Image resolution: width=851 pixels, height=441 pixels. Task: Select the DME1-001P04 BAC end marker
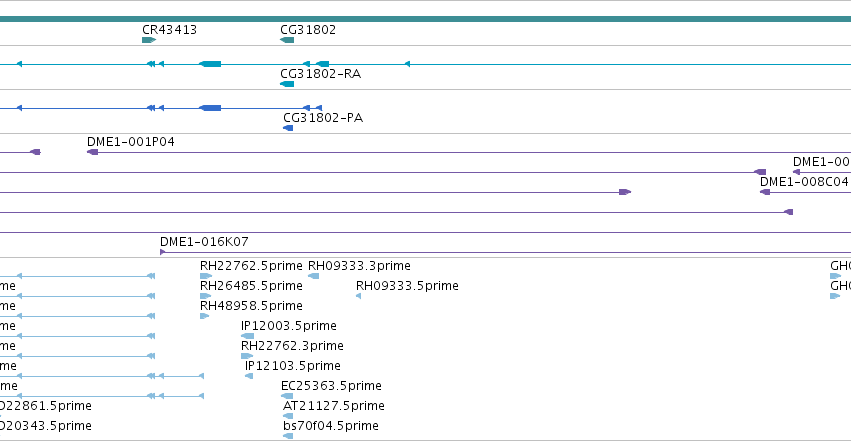tap(93, 152)
